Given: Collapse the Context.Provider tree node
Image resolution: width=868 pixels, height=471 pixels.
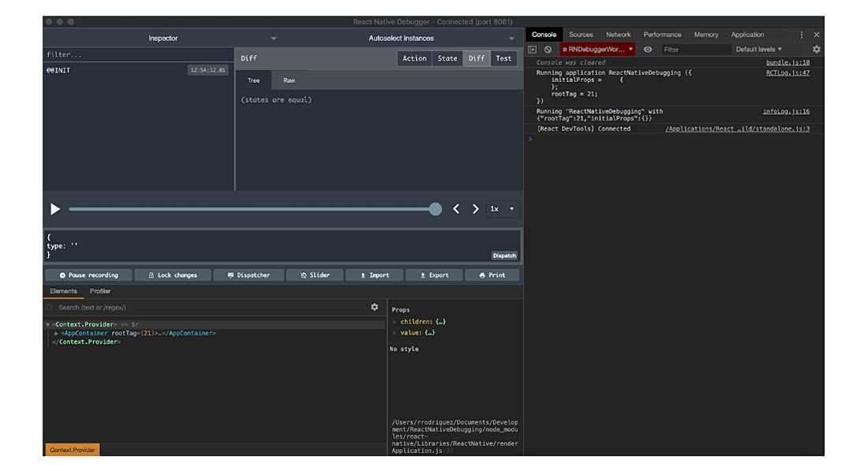Looking at the screenshot, I should click(48, 324).
